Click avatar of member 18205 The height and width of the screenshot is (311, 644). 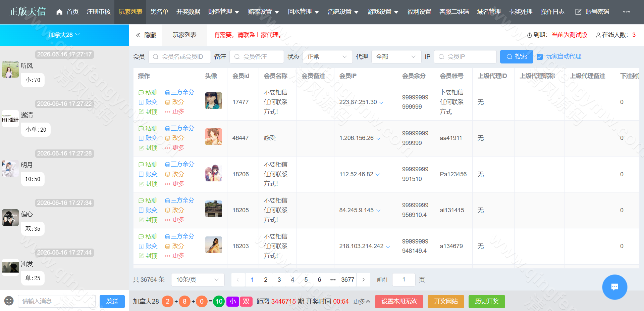(x=214, y=209)
